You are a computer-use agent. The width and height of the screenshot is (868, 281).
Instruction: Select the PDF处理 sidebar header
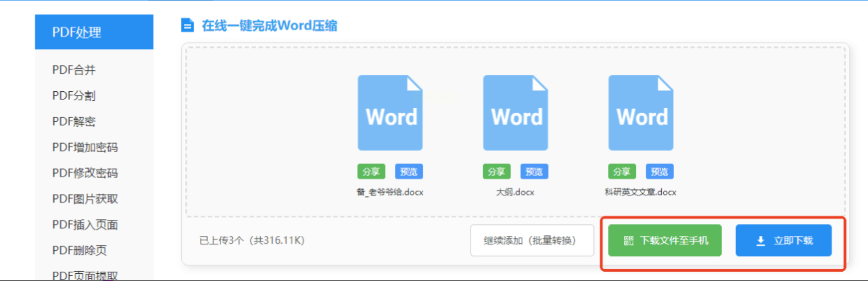pyautogui.click(x=94, y=32)
